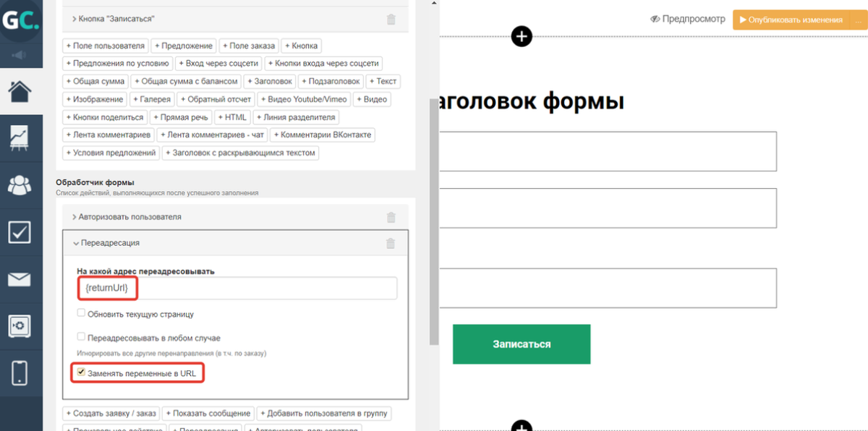Viewport: 868px width, 431px height.
Task: Expand the Кнопка "Записаться" row
Action: click(x=236, y=19)
